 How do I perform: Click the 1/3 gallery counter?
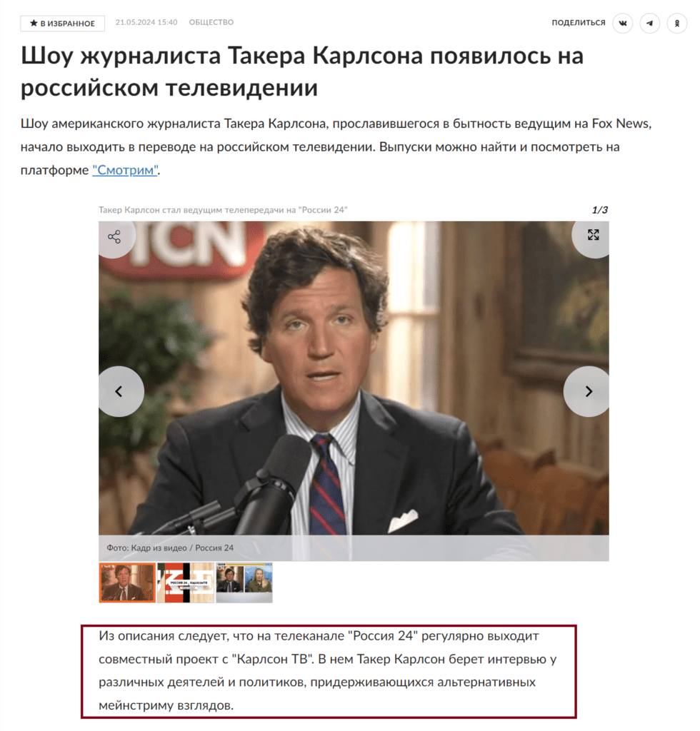tap(600, 210)
